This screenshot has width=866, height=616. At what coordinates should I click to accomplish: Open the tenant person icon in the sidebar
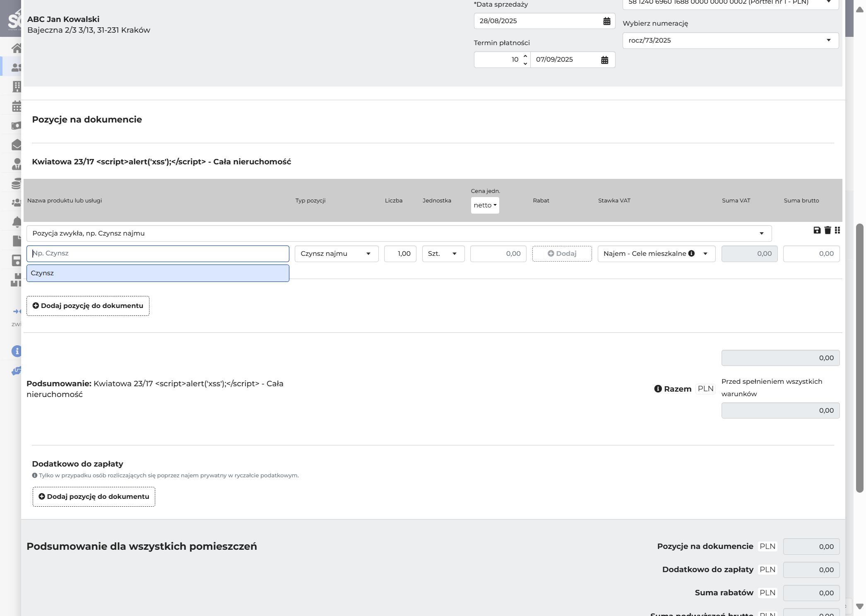coord(17,164)
